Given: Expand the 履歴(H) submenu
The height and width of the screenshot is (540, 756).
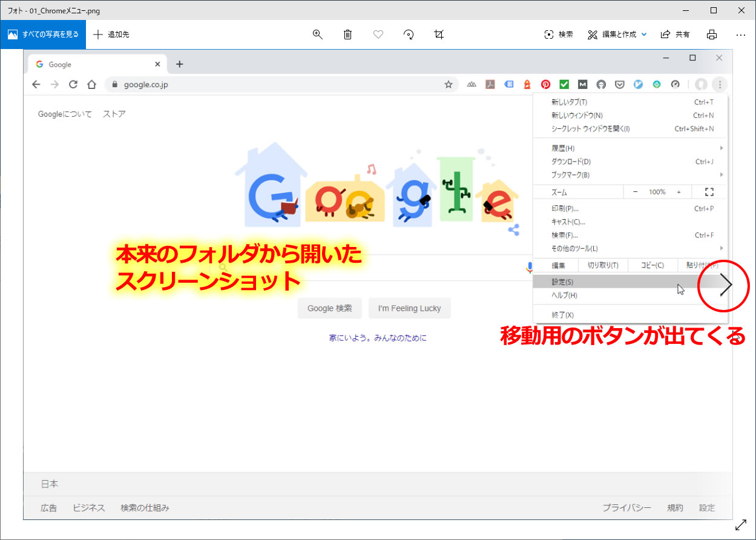Looking at the screenshot, I should pyautogui.click(x=631, y=148).
